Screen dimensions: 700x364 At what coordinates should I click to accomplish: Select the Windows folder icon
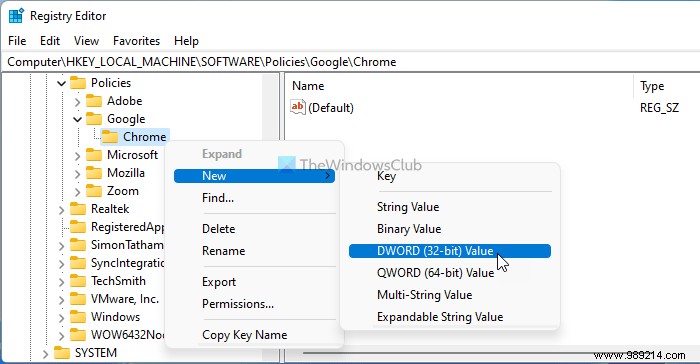tap(78, 317)
